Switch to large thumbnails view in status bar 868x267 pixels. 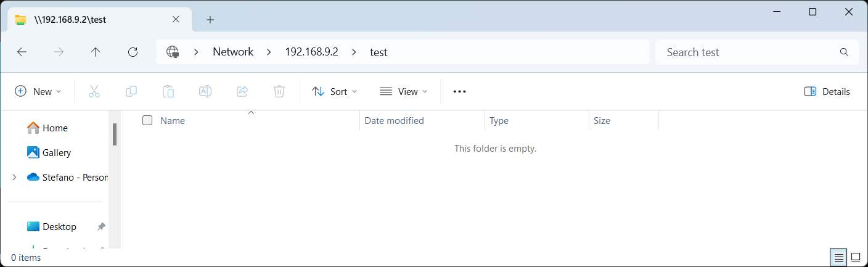coord(856,257)
